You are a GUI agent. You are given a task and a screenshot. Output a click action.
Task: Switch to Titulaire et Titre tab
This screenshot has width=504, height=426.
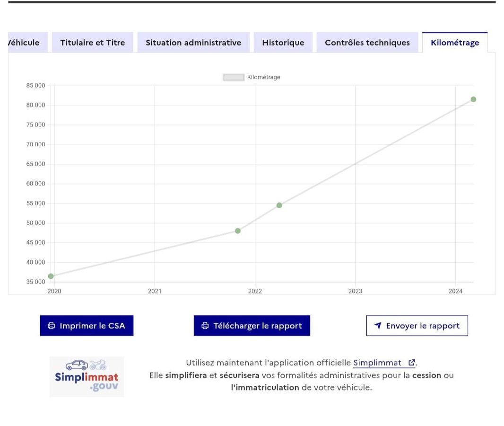tap(92, 43)
